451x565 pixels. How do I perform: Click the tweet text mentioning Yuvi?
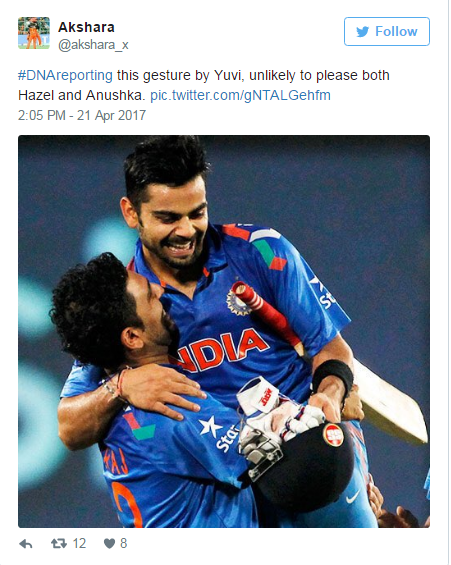[x=204, y=85]
